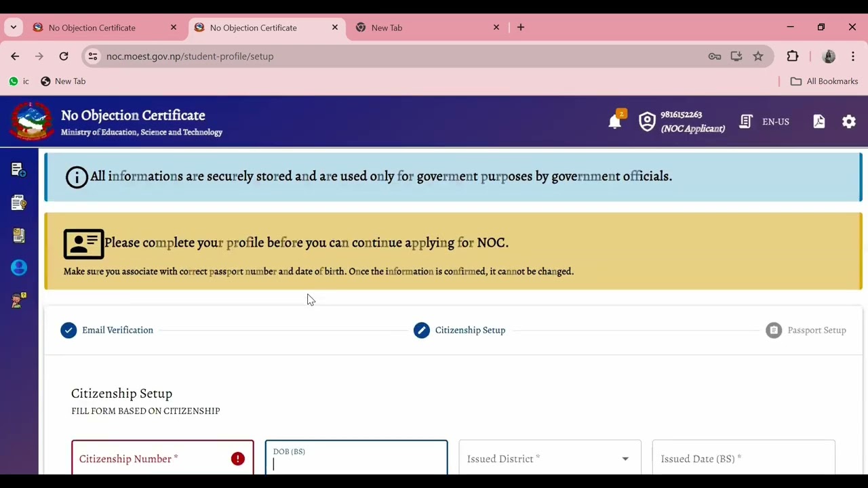Click the language document icon beside EN-US

(746, 121)
